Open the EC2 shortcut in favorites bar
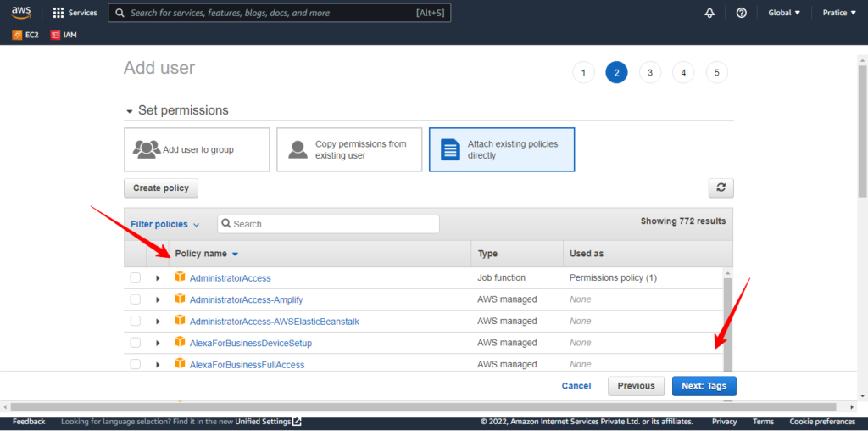868x431 pixels. (x=25, y=35)
